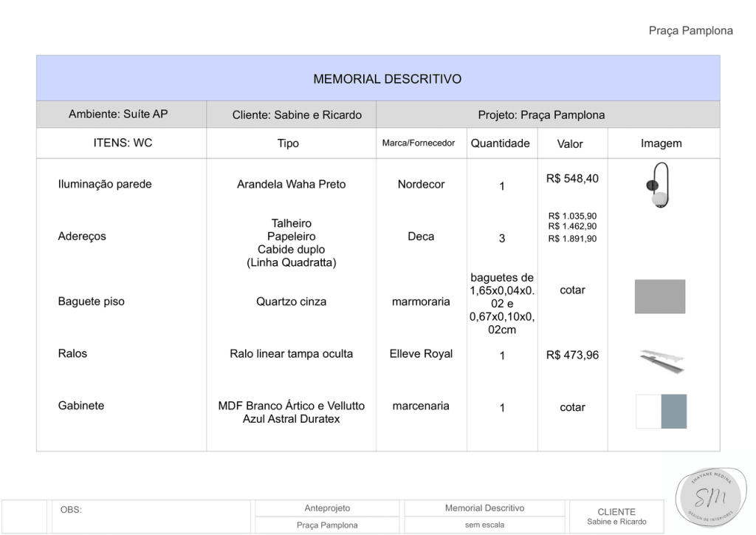
Task: Click the Anteprojeto footer cell
Action: [x=327, y=508]
